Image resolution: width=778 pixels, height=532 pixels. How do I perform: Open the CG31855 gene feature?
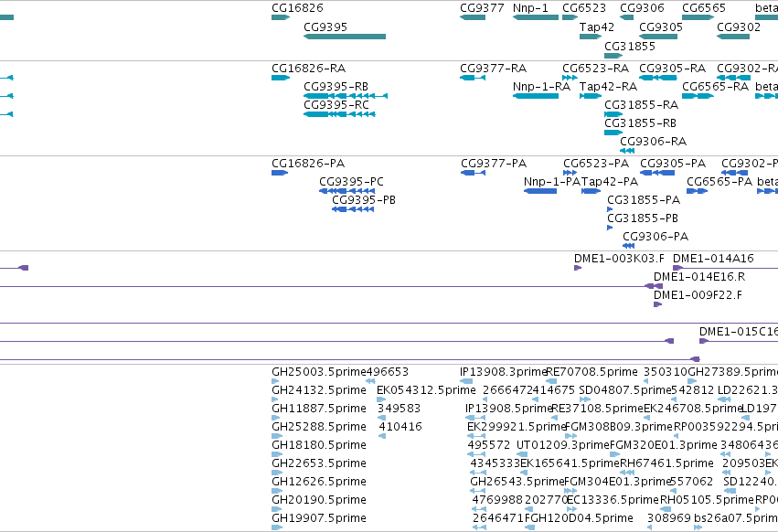[613, 56]
